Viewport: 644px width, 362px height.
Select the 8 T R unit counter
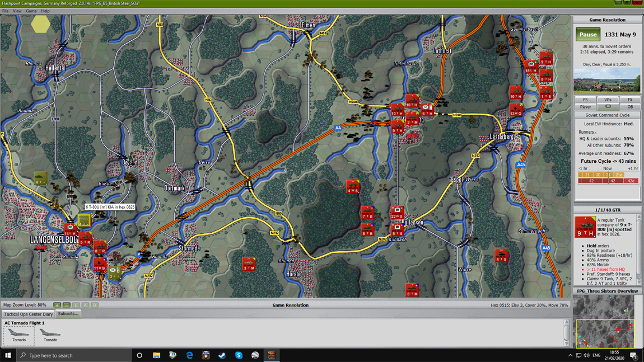[x=100, y=247]
